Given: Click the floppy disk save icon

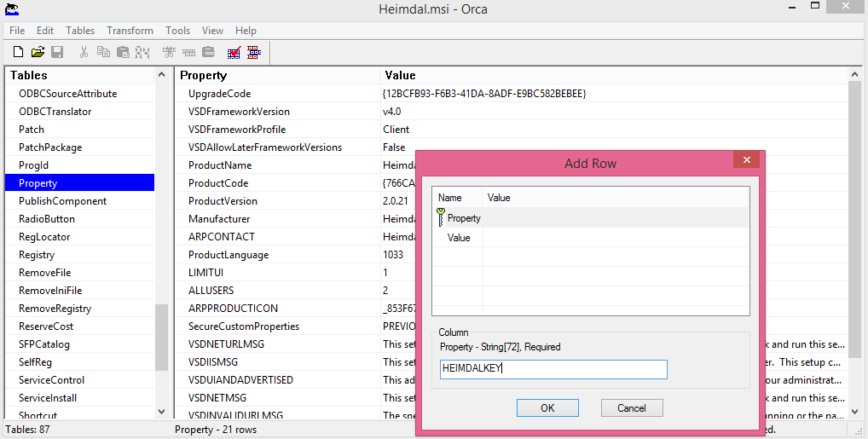Looking at the screenshot, I should coord(57,52).
